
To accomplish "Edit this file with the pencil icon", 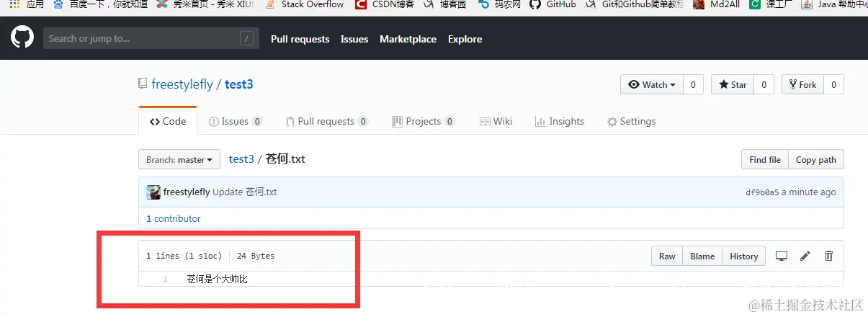I will coord(805,256).
